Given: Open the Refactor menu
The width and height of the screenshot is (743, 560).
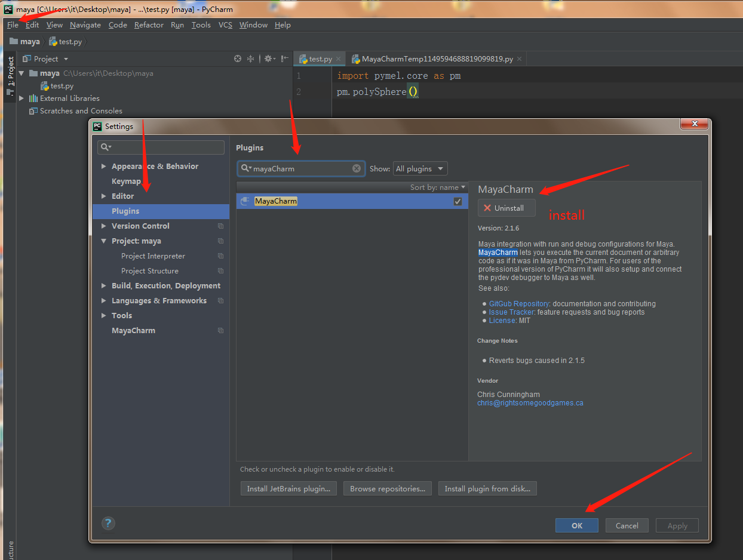Looking at the screenshot, I should point(149,25).
